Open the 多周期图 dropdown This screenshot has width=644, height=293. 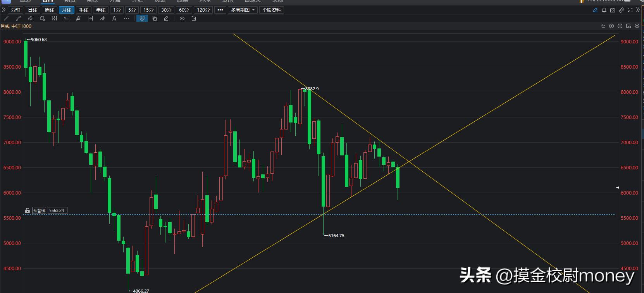[x=243, y=10]
